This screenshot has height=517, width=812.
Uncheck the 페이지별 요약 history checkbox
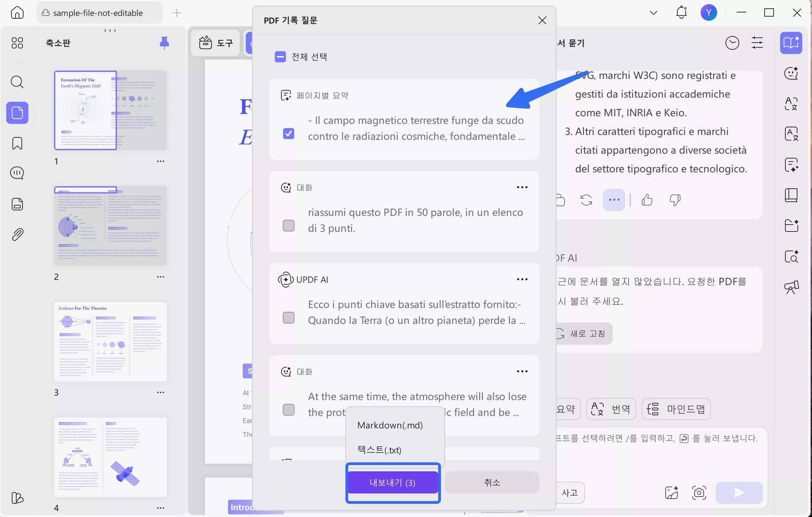pos(288,133)
